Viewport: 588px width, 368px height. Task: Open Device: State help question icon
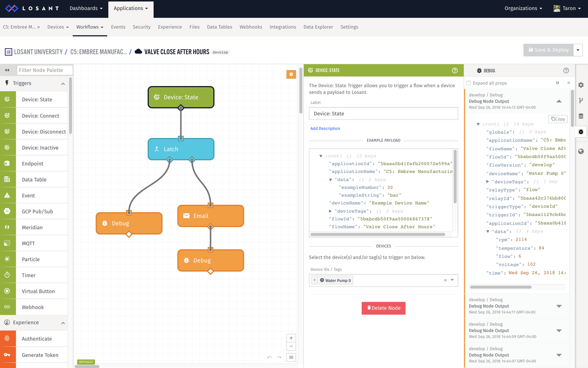(x=455, y=71)
